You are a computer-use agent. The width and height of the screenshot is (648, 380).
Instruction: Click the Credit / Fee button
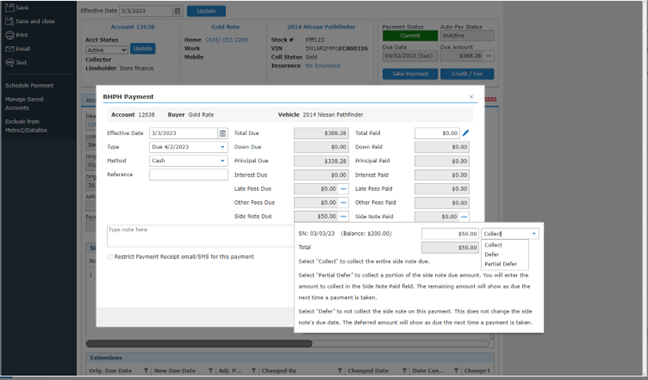[467, 74]
